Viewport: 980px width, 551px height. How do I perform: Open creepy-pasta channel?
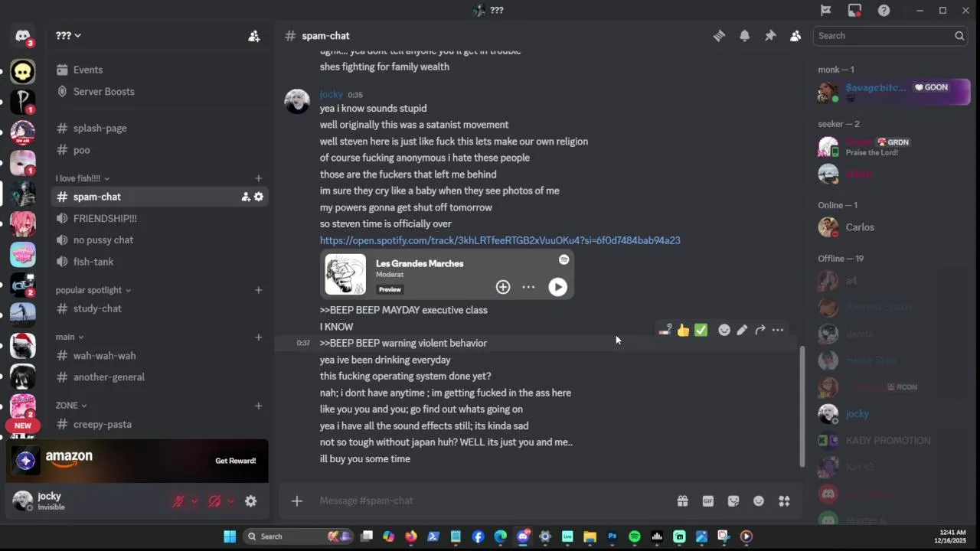click(x=159, y=425)
